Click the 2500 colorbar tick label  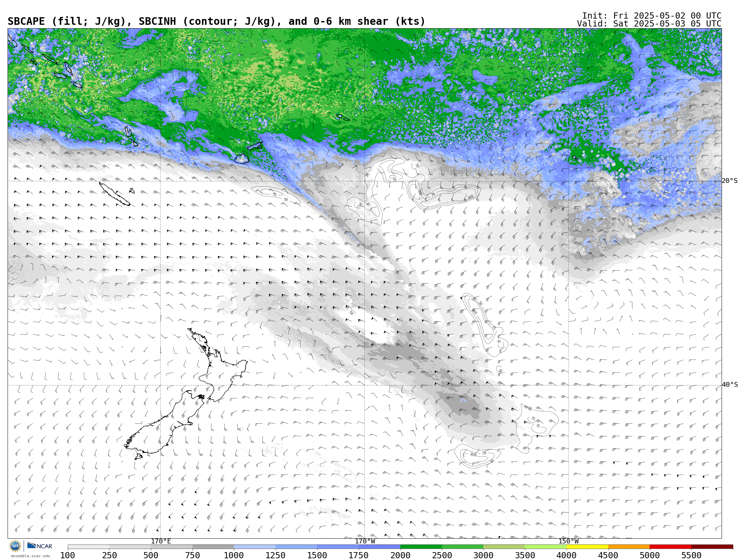(x=442, y=556)
